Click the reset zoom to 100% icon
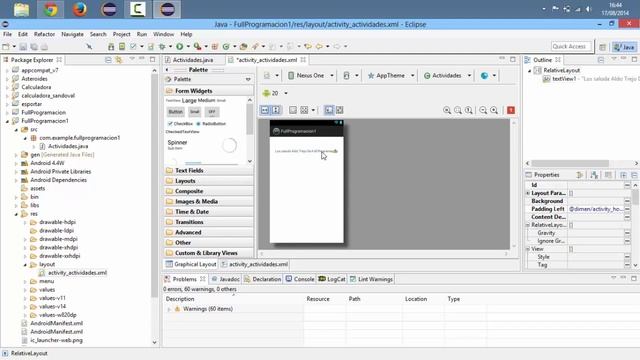 (469, 110)
